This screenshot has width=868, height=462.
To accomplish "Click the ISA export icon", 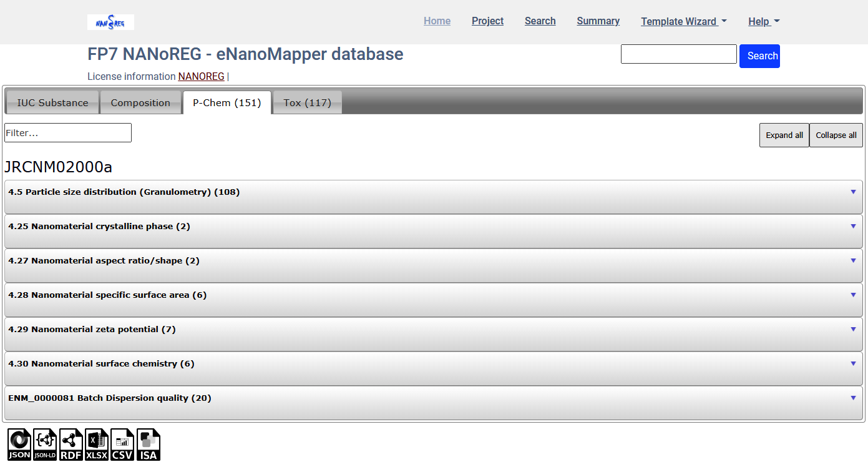I will (x=149, y=445).
